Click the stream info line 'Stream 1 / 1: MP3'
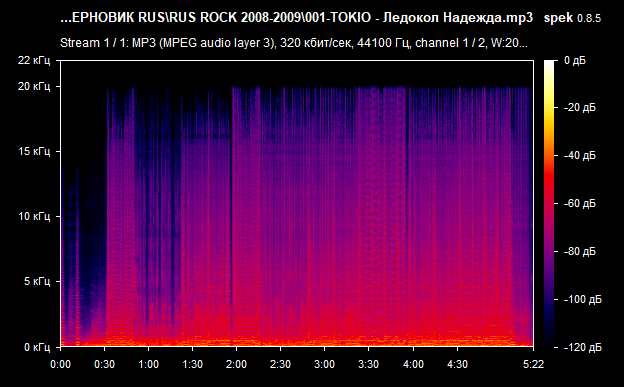This screenshot has height=387, width=624. pos(294,43)
